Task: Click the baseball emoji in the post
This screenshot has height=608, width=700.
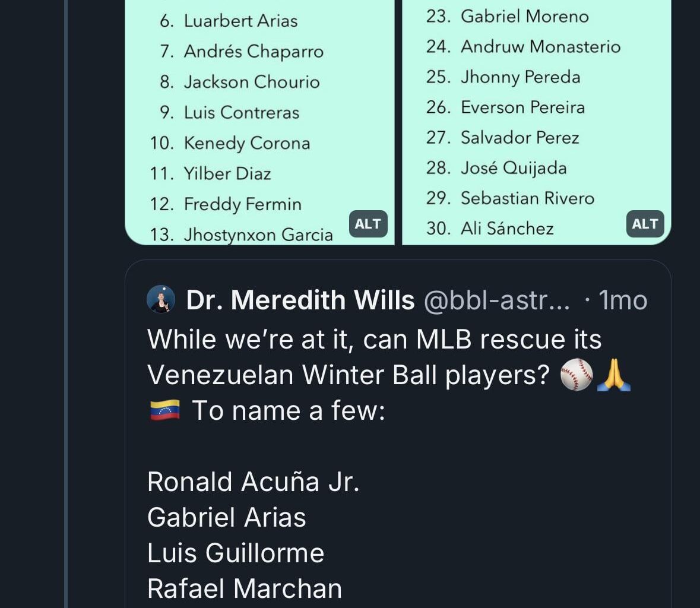Action: 577,375
